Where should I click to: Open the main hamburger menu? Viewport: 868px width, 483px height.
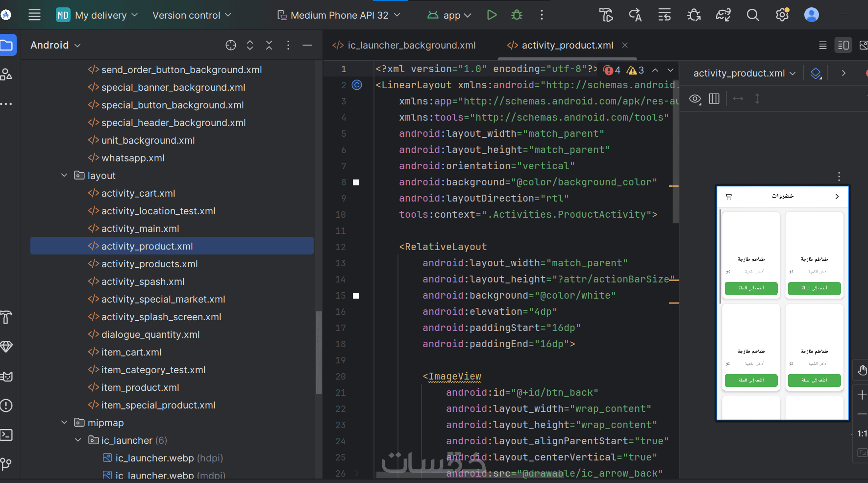(34, 15)
